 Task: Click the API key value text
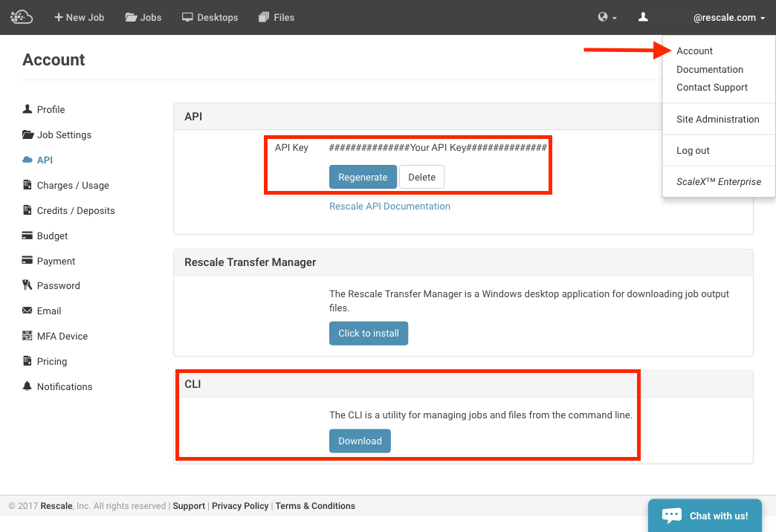pyautogui.click(x=438, y=147)
